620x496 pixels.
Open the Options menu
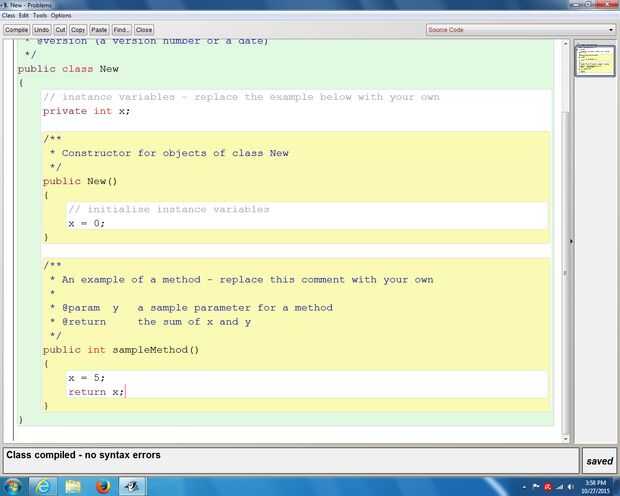pyautogui.click(x=61, y=15)
